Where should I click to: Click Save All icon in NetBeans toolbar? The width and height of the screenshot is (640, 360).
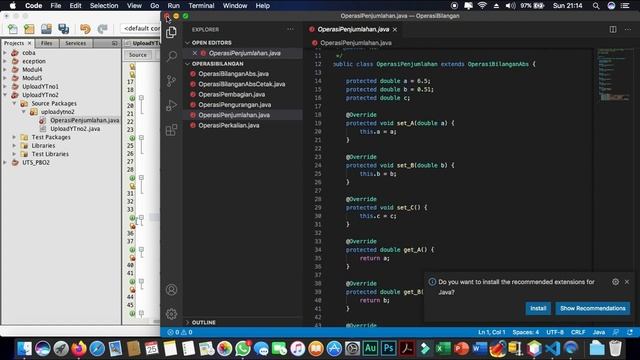click(63, 29)
